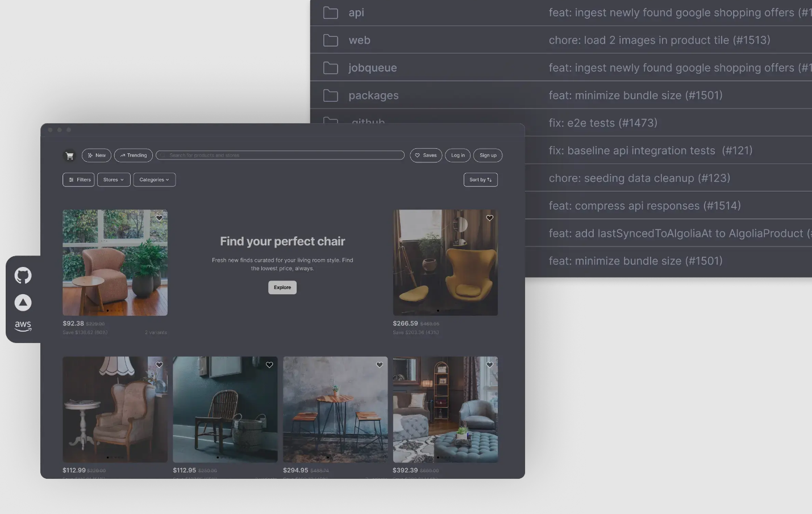Screen dimensions: 812x514
Task: Favorite the $92.38 chair with its heart
Action: (159, 218)
